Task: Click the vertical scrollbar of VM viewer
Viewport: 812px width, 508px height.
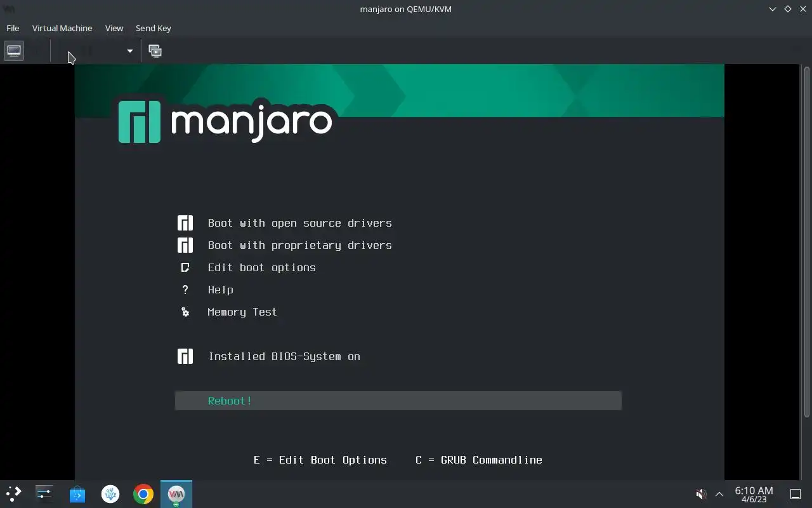Action: click(806, 241)
